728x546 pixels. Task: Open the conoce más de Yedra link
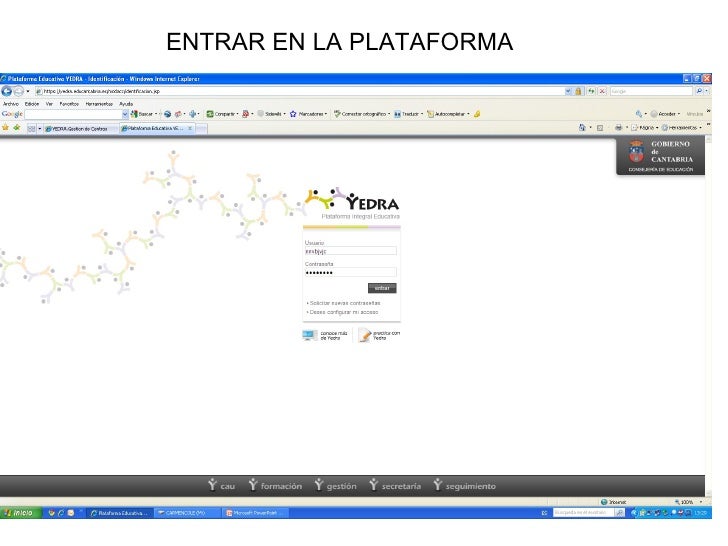tap(325, 335)
